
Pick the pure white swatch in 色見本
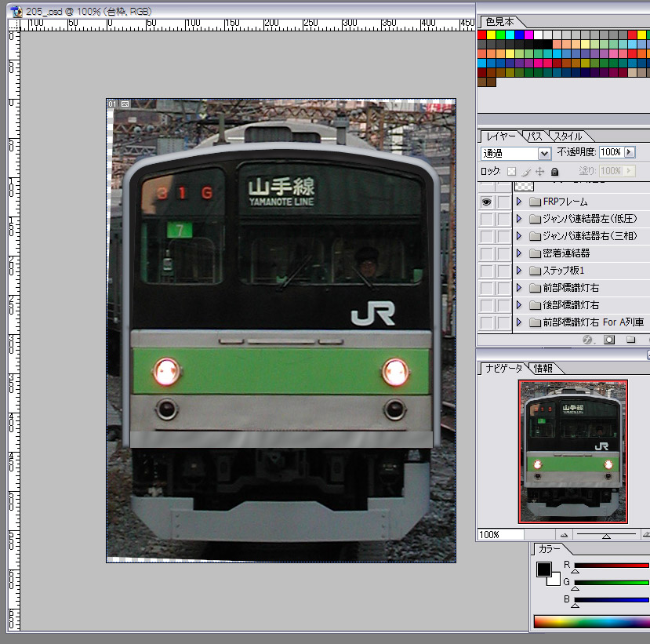pyautogui.click(x=539, y=35)
